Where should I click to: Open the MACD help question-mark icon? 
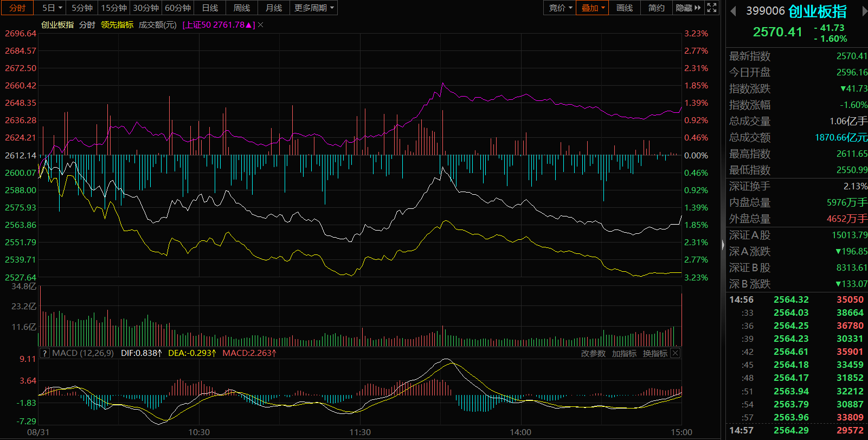tap(44, 353)
